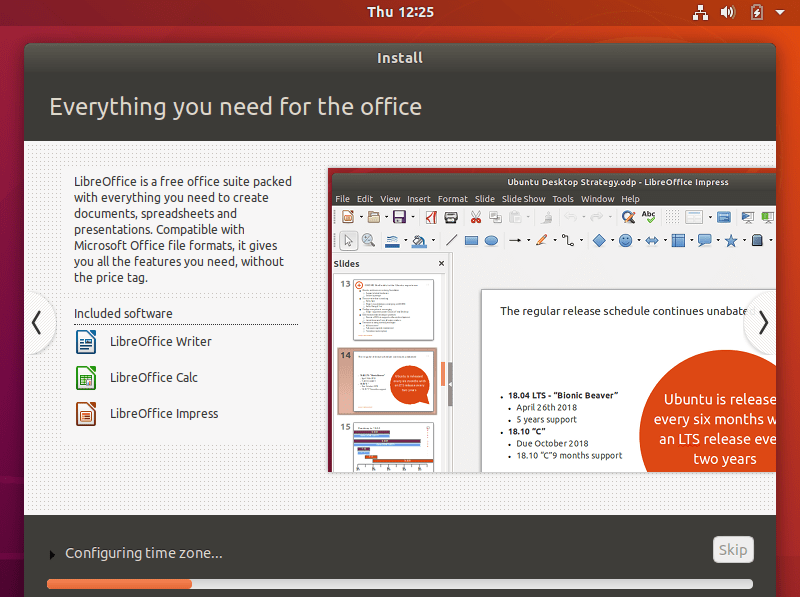Viewport: 800px width, 597px height.
Task: Click the Print icon in Impress toolbar
Action: (x=451, y=218)
